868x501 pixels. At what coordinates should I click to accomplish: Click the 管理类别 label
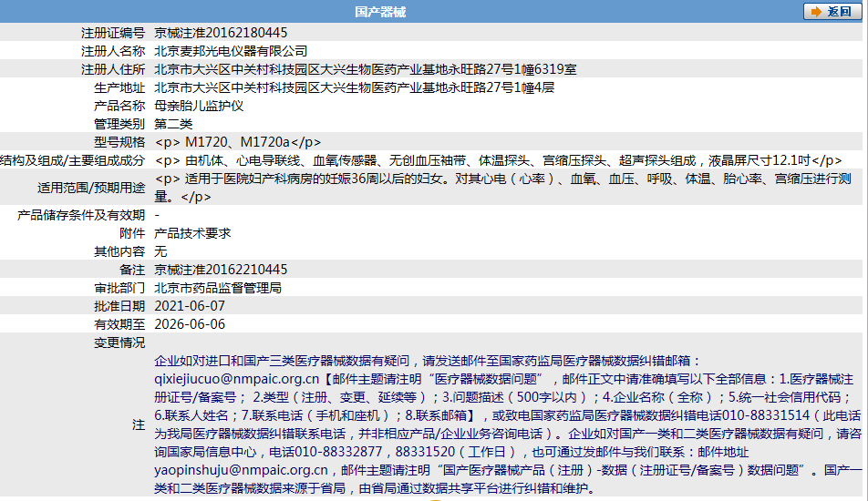click(x=119, y=124)
